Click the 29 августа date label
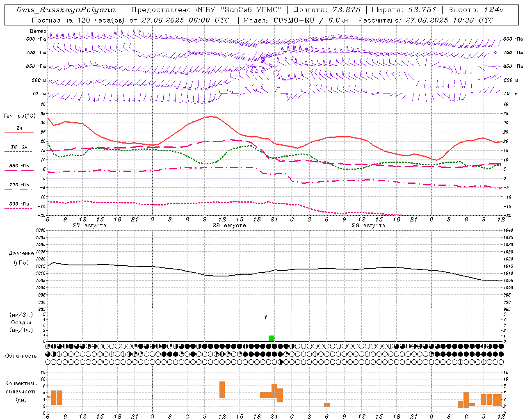The width and height of the screenshot is (525, 420). 369,226
